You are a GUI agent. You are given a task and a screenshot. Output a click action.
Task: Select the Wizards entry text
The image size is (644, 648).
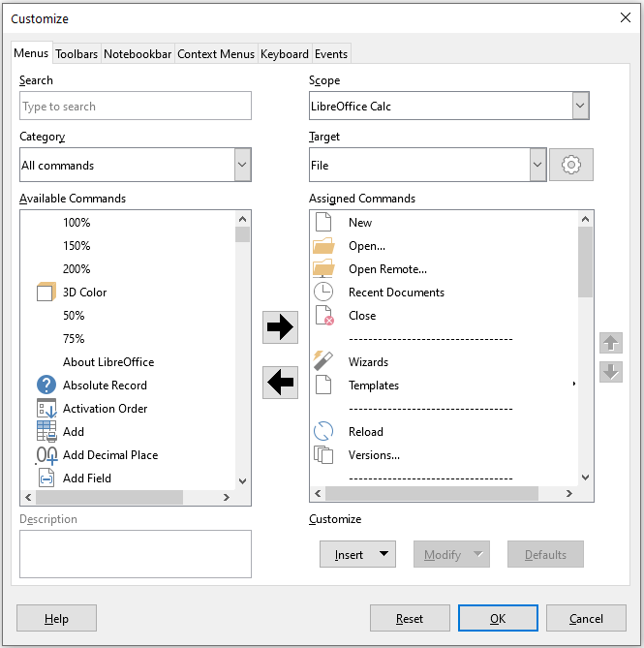point(368,362)
